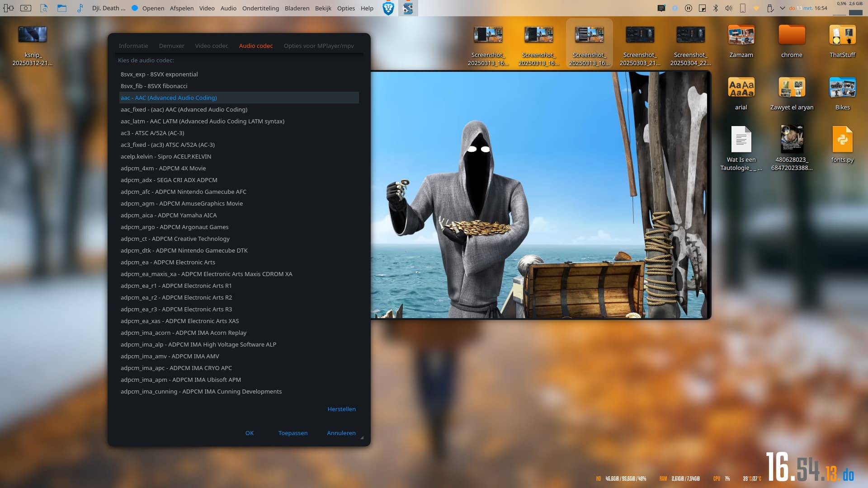The width and height of the screenshot is (868, 488).
Task: Open the Bikes desktop folder
Action: (842, 94)
